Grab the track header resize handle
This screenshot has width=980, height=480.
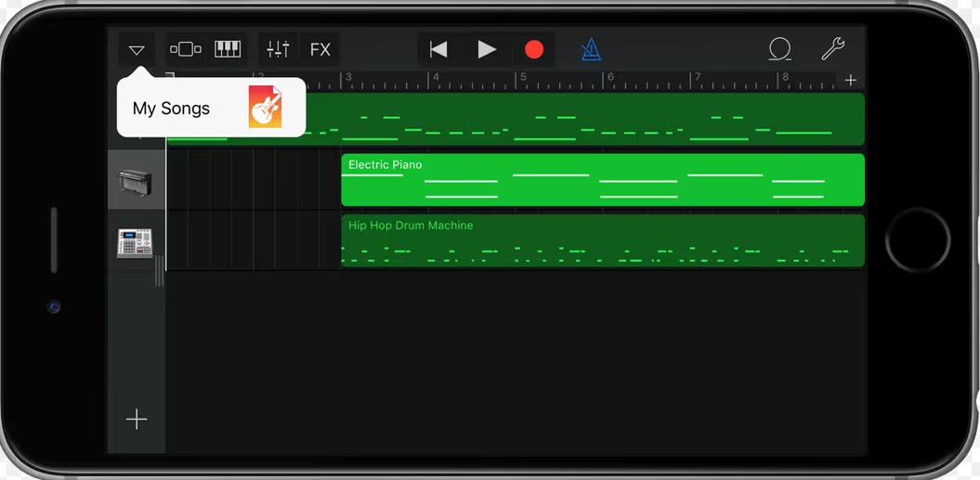point(160,270)
